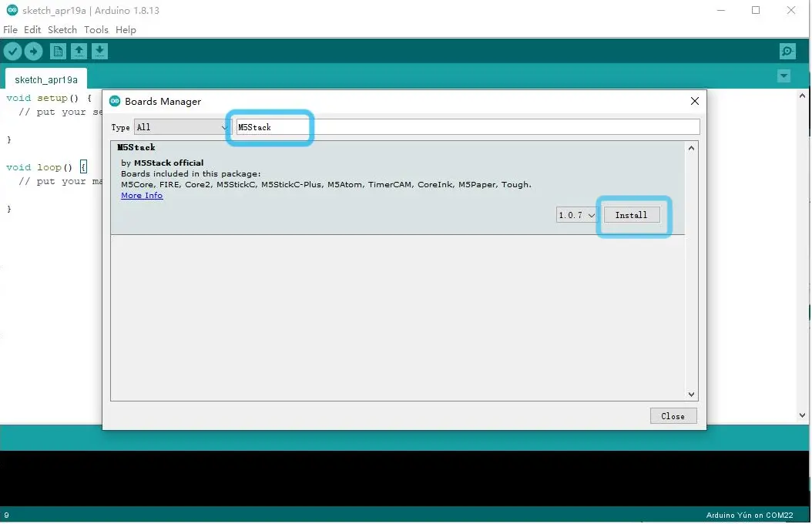Screen dimensions: 812x524
Task: Maximize the Arduino window
Action: 756,10
